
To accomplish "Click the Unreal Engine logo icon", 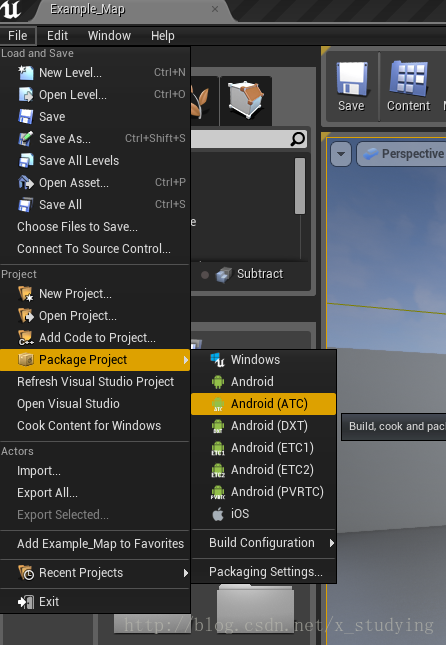I will point(11,10).
